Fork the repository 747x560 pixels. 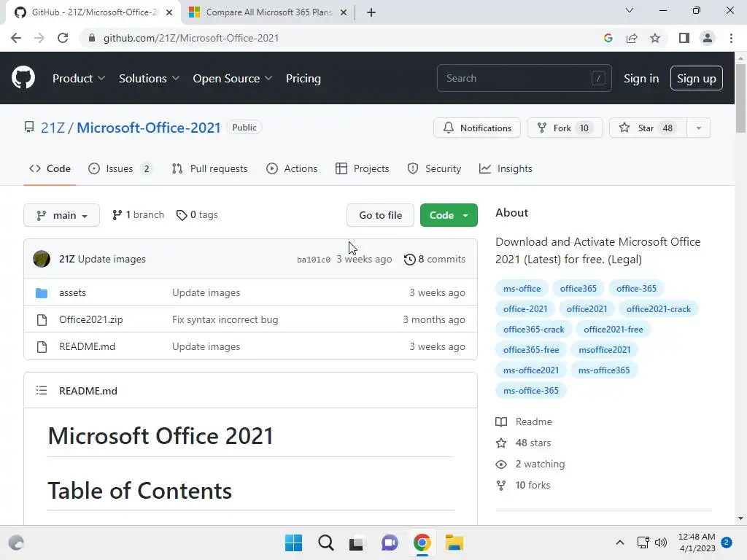(x=565, y=128)
